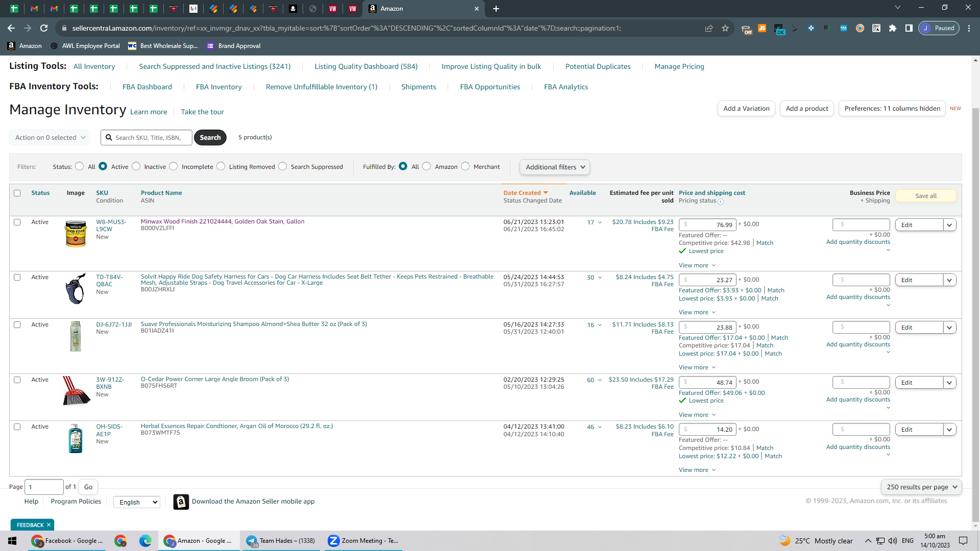Tick the select-all checkbox in table header
This screenshot has width=980, height=551.
(x=17, y=193)
